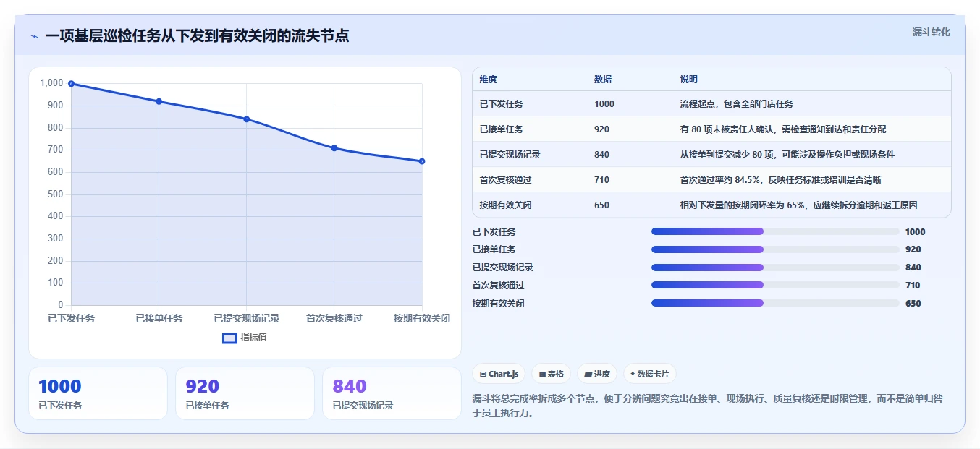
Task: Click the 说明 column header
Action: click(x=689, y=80)
